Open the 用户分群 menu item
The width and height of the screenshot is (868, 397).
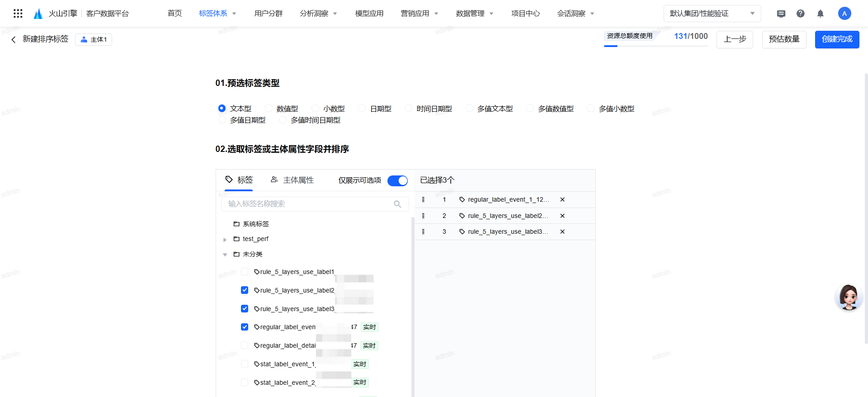click(x=268, y=14)
